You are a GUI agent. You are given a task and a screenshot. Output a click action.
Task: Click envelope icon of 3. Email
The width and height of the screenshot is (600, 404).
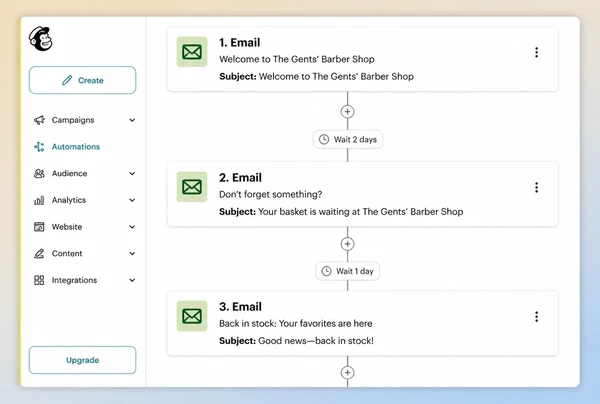(192, 316)
